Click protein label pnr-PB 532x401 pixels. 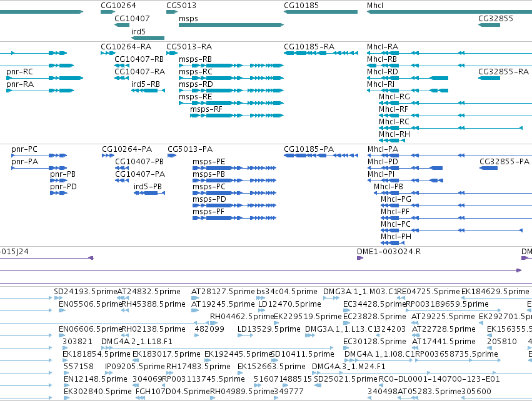63,174
